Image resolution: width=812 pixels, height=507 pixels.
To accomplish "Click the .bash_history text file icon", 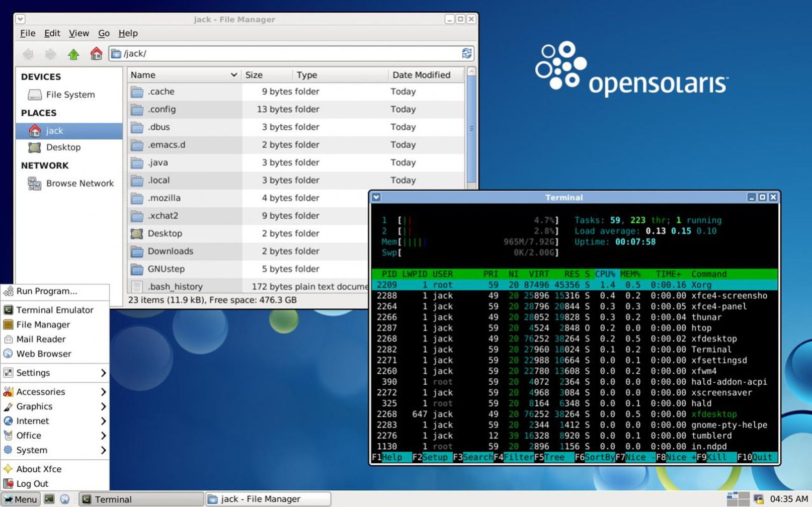I will point(137,287).
